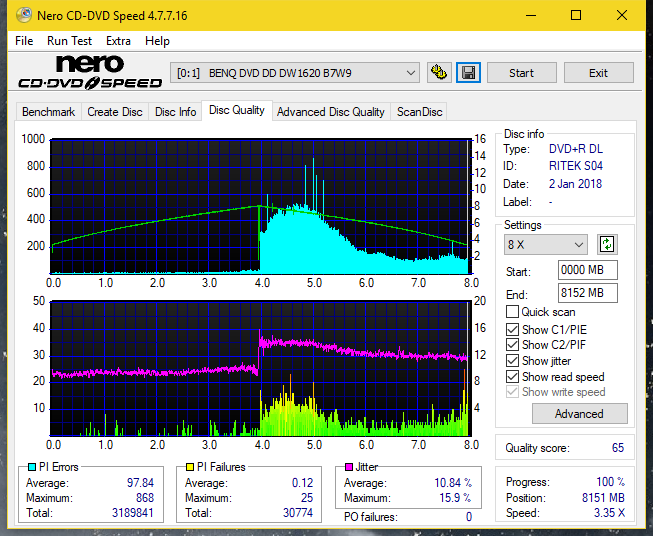This screenshot has width=653, height=536.
Task: Click the drive options tools icon
Action: pos(439,73)
